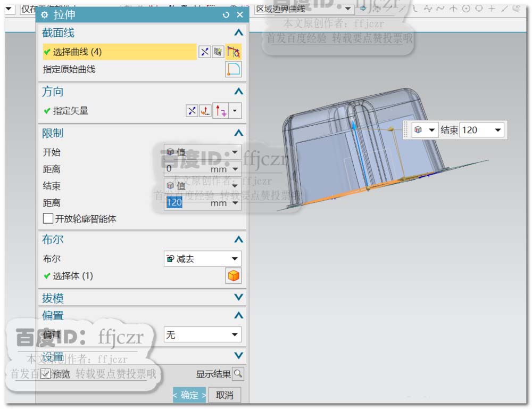
Task: Open the mm arrow on the end distance
Action: pos(235,203)
